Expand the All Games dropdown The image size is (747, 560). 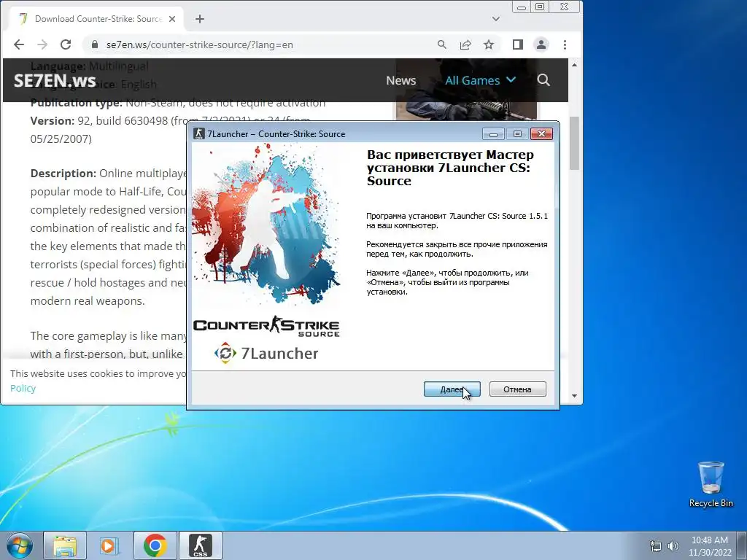tap(480, 80)
